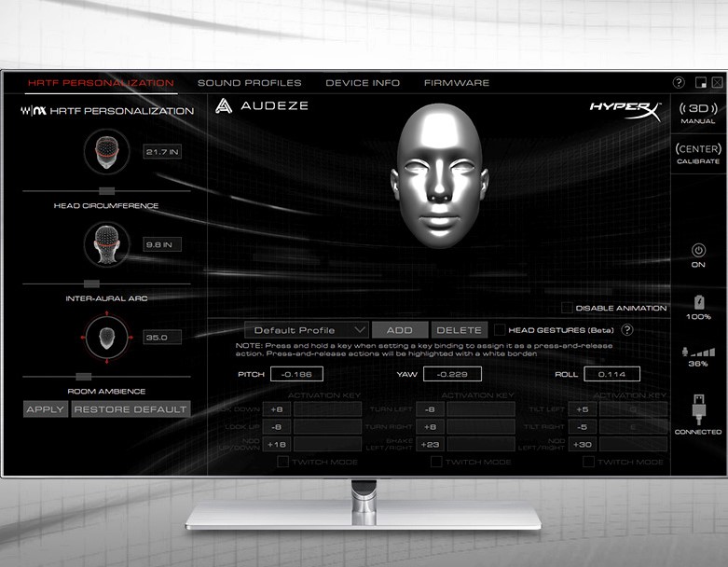The height and width of the screenshot is (567, 728).
Task: Click the HEAD CIRCUMFERENCE label
Action: (x=106, y=206)
